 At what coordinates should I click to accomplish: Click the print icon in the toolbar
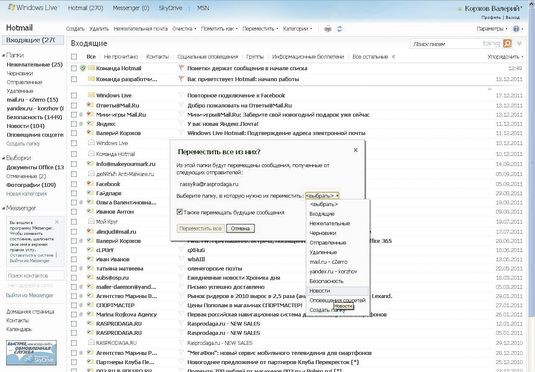[x=328, y=29]
